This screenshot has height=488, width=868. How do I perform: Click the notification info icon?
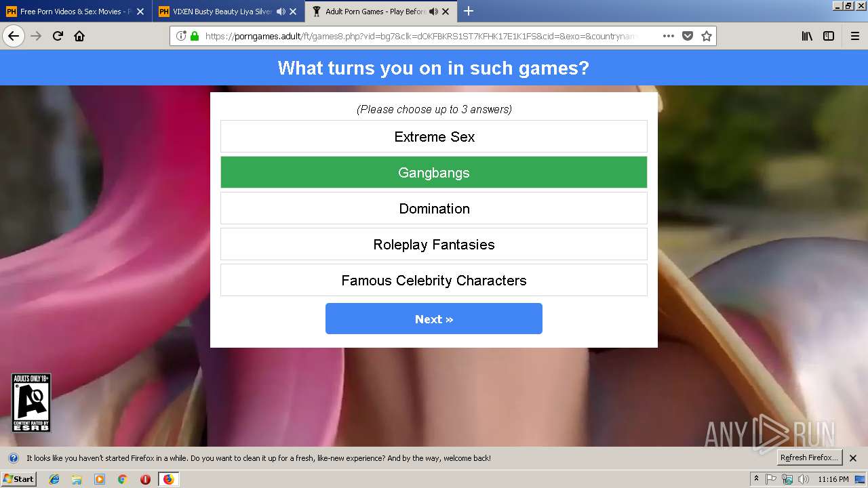(14, 458)
